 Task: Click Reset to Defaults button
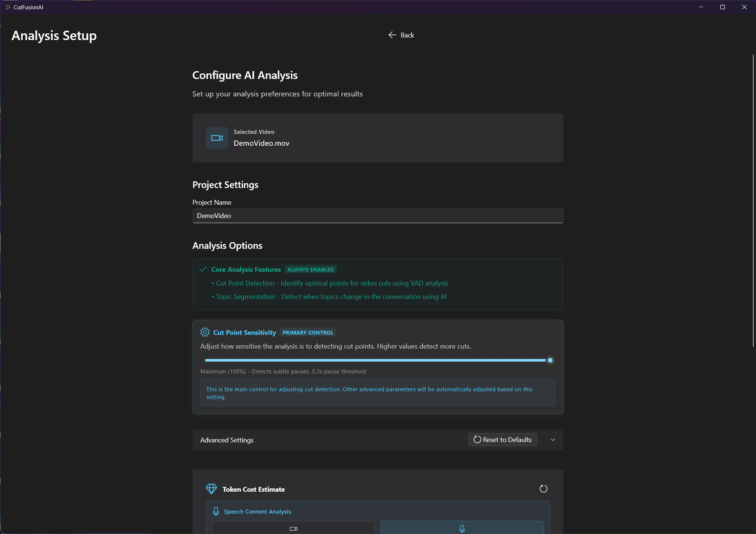[503, 440]
